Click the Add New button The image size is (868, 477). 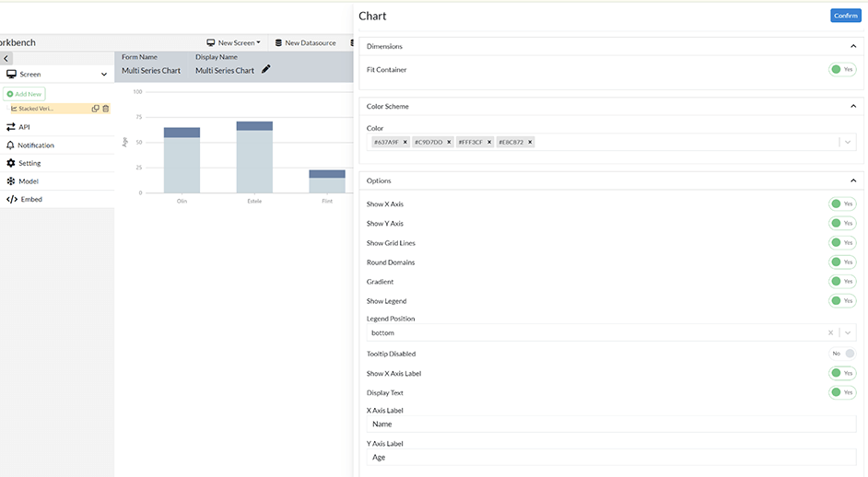click(24, 94)
